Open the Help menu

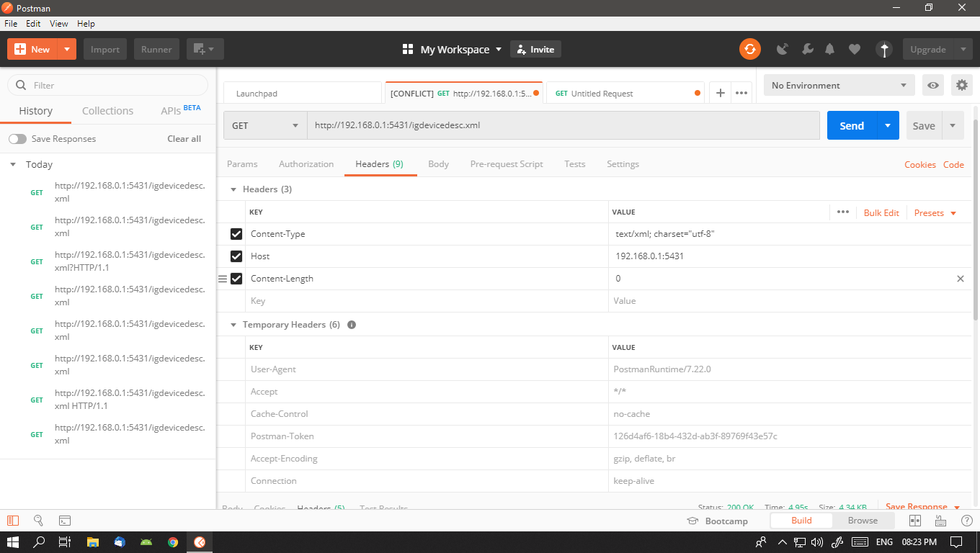pyautogui.click(x=86, y=24)
